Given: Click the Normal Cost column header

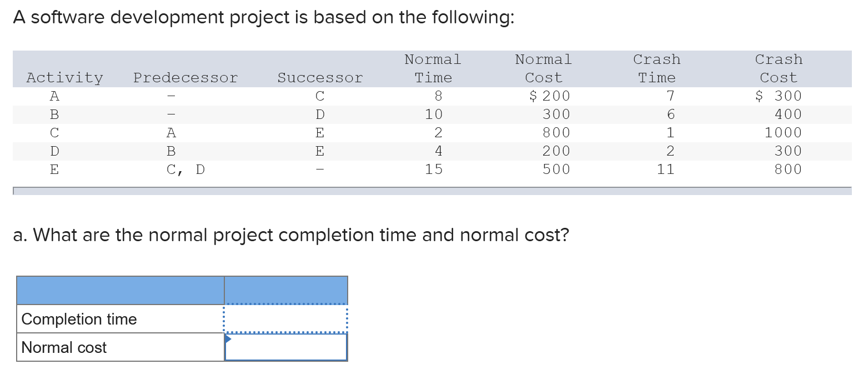Looking at the screenshot, I should point(543,68).
